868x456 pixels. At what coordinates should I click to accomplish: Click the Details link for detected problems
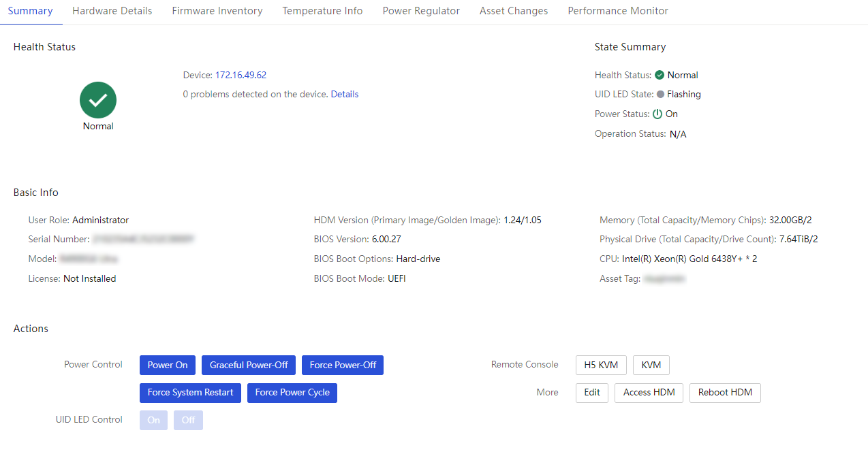point(345,94)
